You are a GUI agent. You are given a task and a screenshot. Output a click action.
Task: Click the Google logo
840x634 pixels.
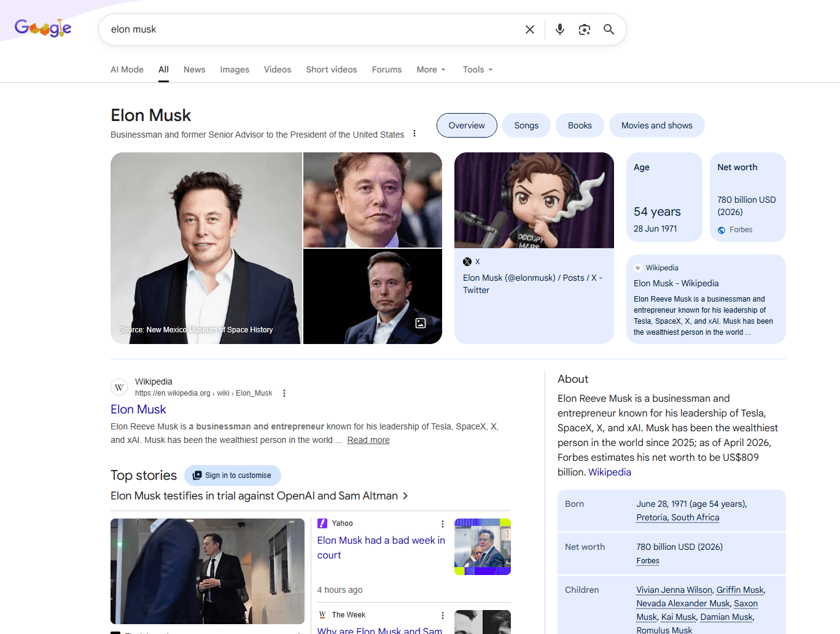[x=43, y=28]
